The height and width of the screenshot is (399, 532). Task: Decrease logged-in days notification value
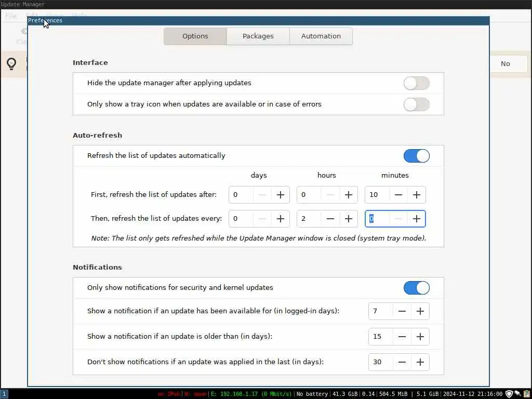click(x=402, y=311)
